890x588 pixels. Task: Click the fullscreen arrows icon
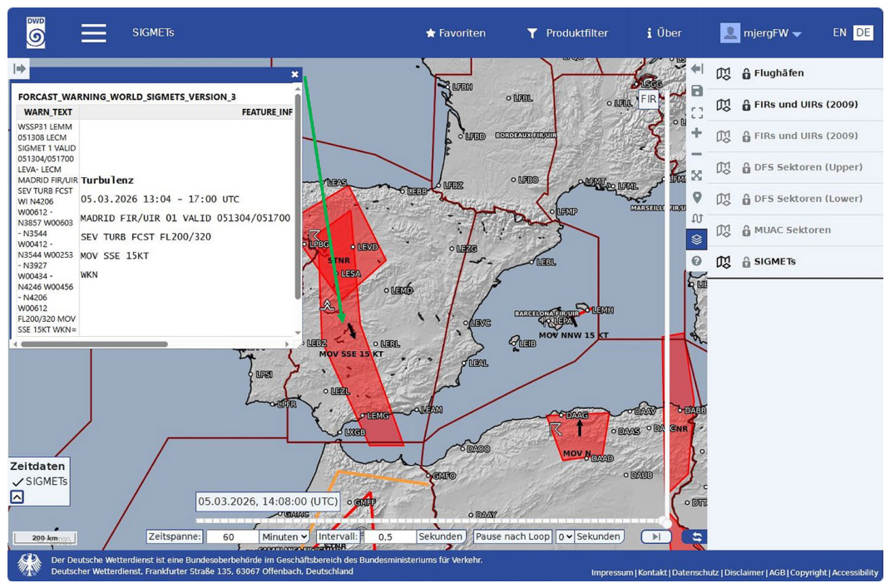(697, 175)
